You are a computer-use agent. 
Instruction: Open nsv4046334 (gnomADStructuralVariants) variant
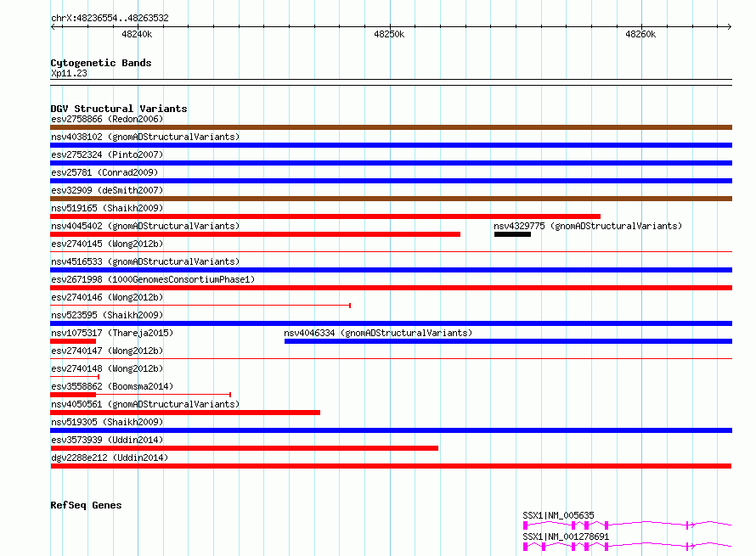tap(378, 333)
